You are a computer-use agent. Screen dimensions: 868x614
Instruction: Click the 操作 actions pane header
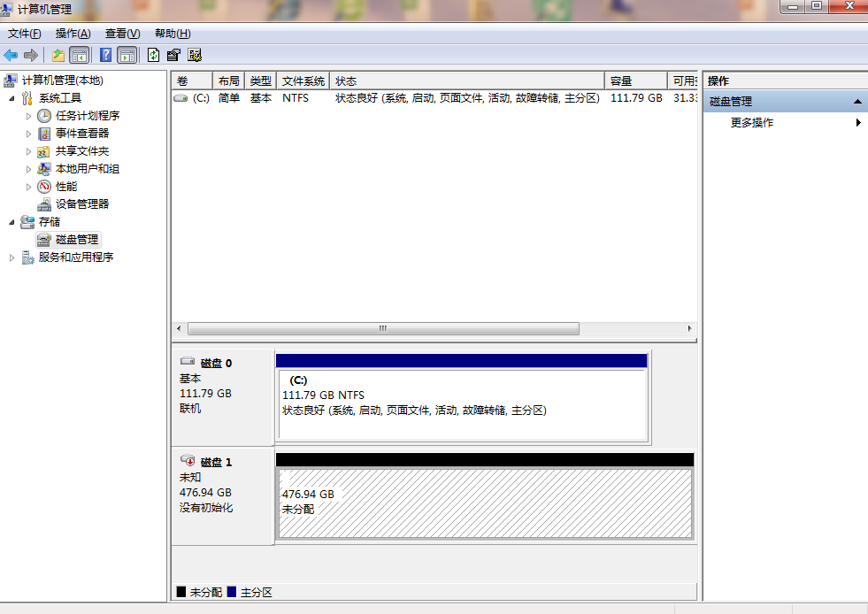tap(786, 81)
